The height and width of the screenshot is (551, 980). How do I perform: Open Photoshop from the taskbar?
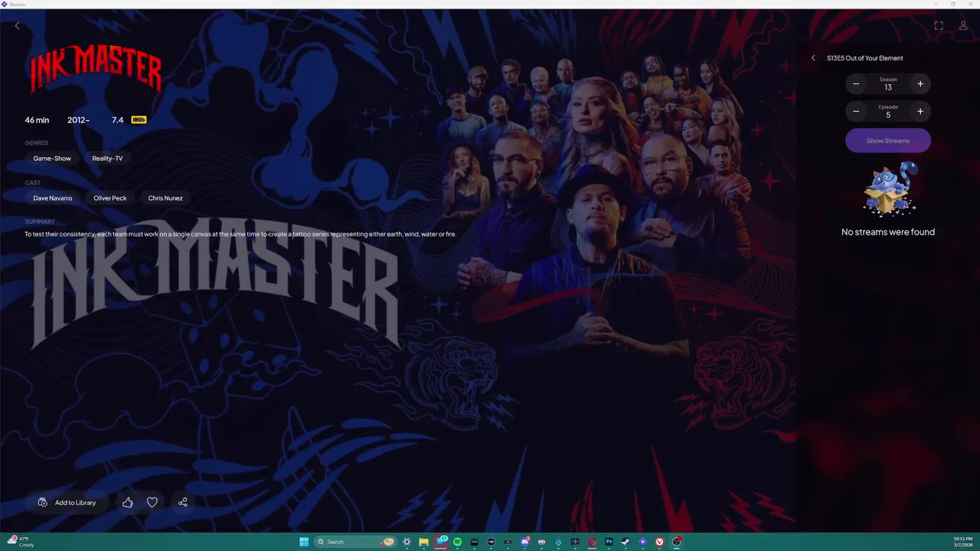coord(609,542)
